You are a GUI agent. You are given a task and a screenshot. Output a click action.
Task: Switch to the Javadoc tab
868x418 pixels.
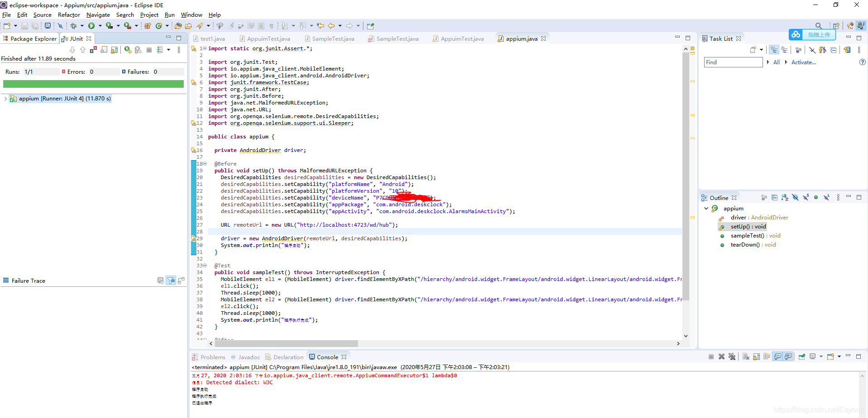[245, 357]
